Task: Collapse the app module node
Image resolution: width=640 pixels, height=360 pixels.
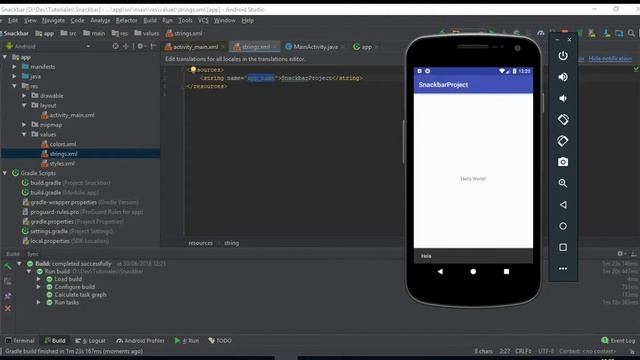Action: [5, 57]
